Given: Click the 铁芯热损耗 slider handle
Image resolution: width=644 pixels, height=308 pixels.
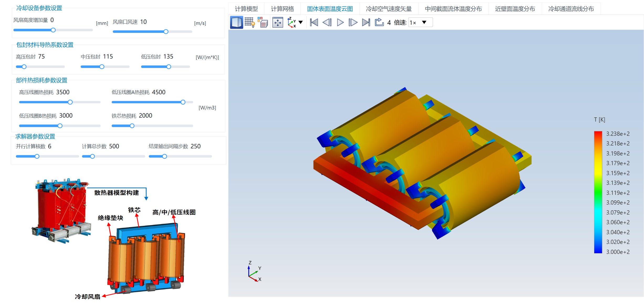Looking at the screenshot, I should 132,126.
